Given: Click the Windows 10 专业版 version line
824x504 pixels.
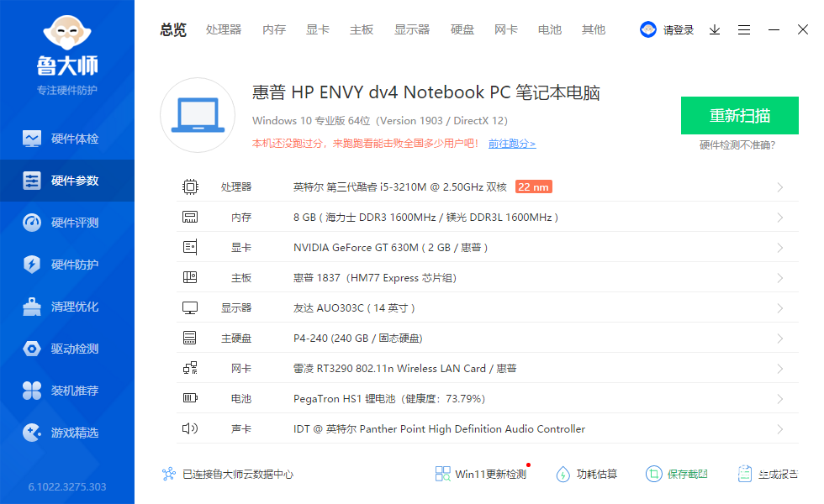Looking at the screenshot, I should [x=380, y=121].
